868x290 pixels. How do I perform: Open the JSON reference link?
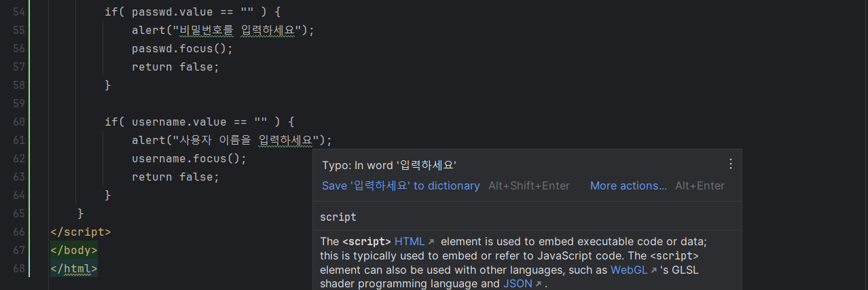click(522, 284)
